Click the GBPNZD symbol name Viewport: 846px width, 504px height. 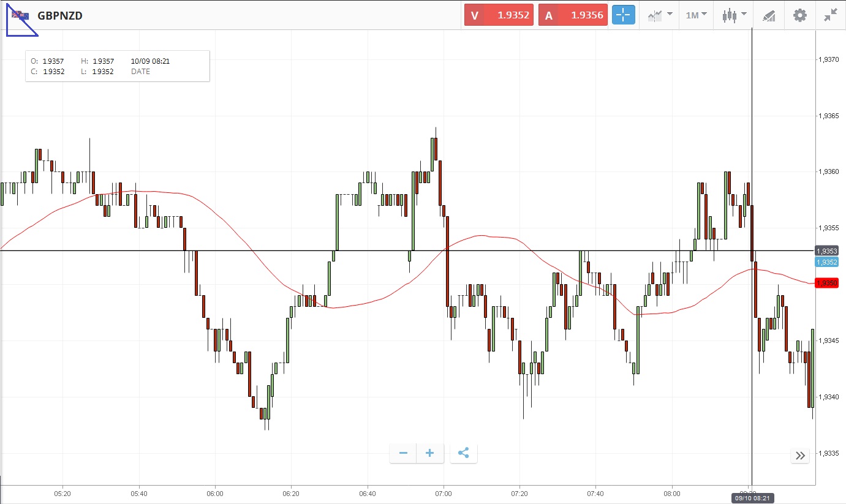click(x=60, y=16)
